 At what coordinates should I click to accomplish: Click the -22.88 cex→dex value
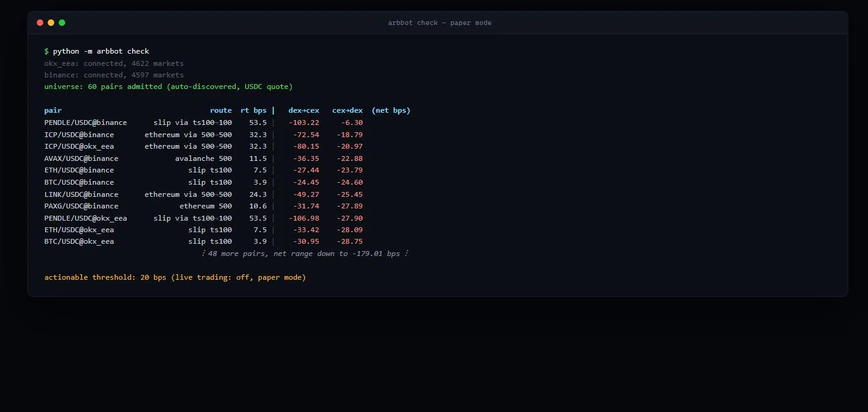pyautogui.click(x=350, y=158)
